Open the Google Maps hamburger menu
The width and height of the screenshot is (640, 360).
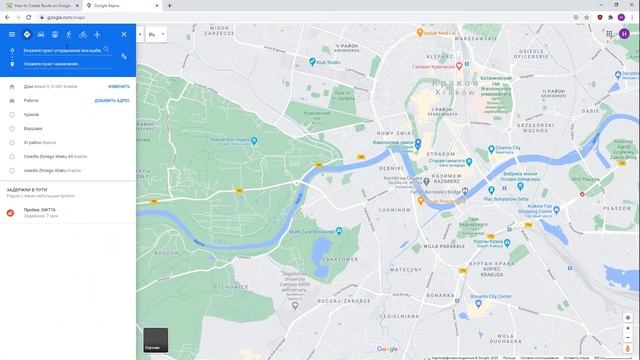coord(12,35)
